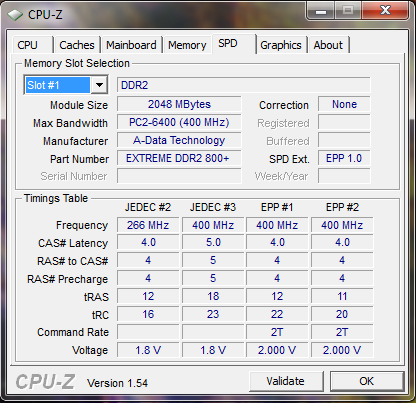Click the PC2-6400 (400 MHz) bandwidth value
The width and height of the screenshot is (416, 403).
179,122
